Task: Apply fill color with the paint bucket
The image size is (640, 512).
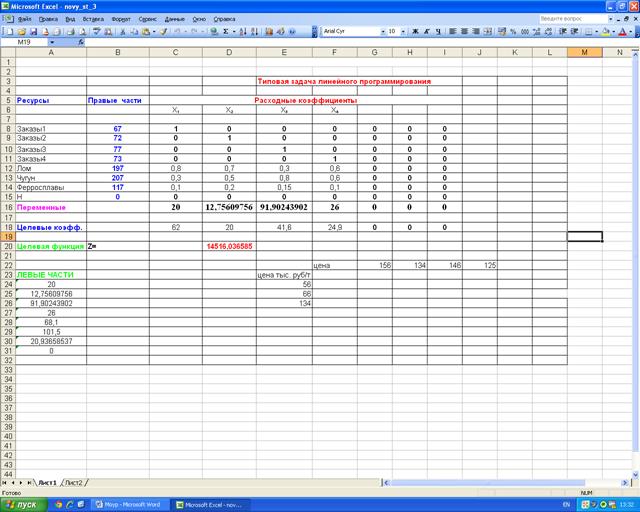Action: (x=606, y=31)
